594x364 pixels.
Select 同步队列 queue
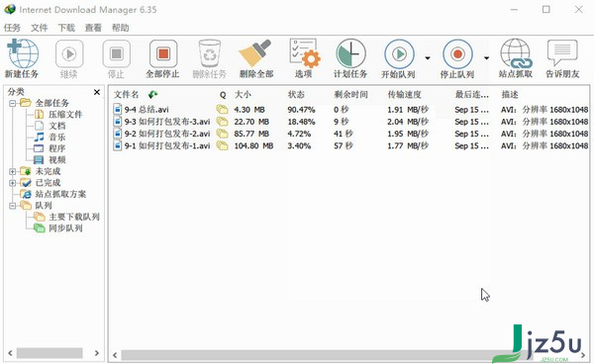pyautogui.click(x=65, y=228)
